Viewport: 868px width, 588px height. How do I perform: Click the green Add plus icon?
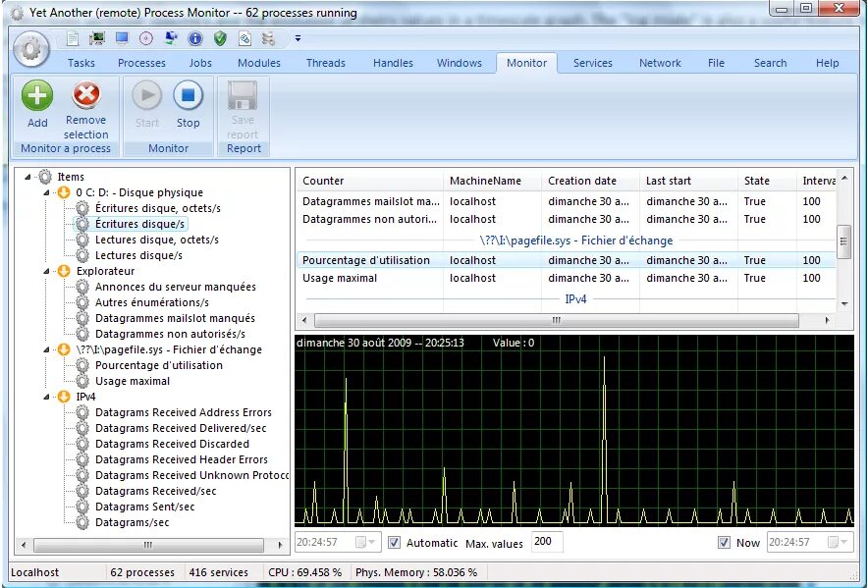(37, 96)
